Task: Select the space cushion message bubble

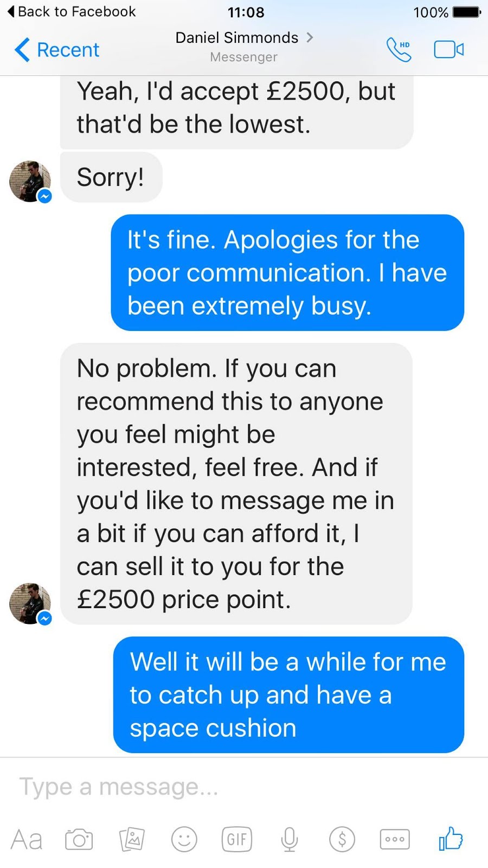Action: tap(288, 694)
